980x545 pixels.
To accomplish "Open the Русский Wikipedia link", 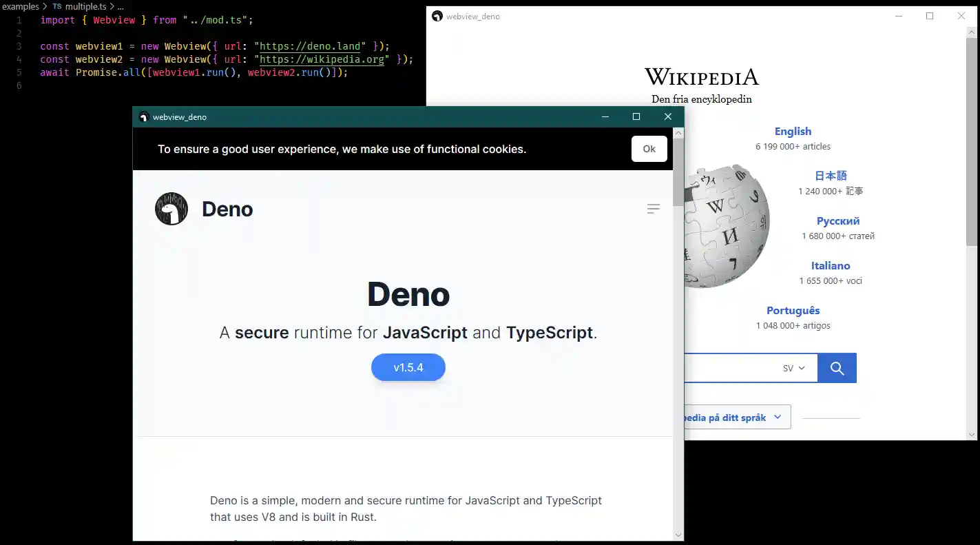I will click(838, 220).
